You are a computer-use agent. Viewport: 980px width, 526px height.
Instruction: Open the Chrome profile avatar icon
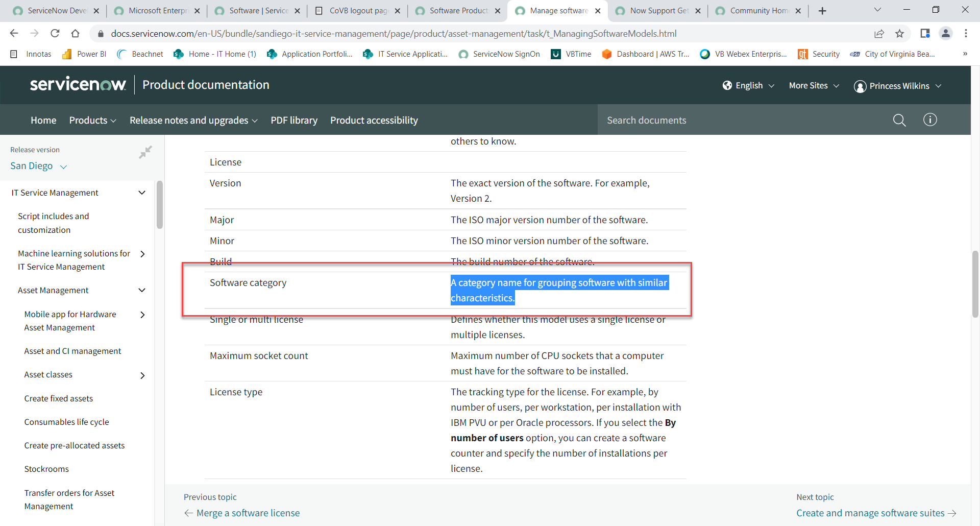[x=945, y=34]
